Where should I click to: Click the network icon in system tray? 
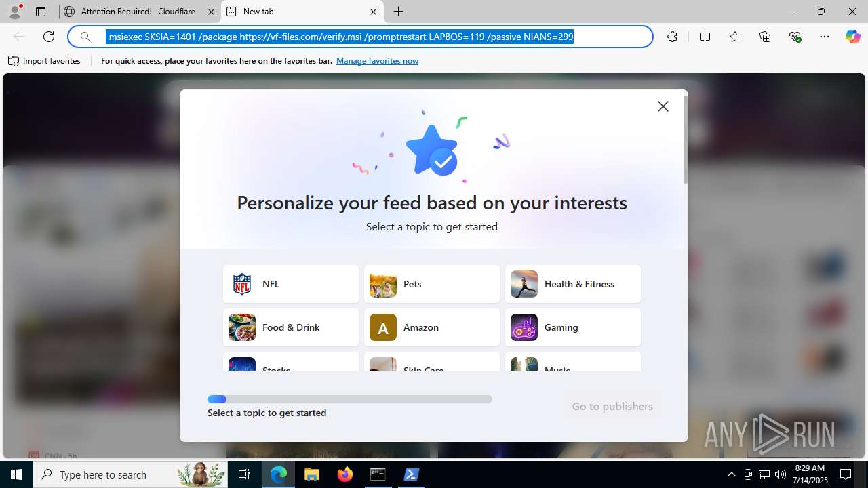point(764,474)
